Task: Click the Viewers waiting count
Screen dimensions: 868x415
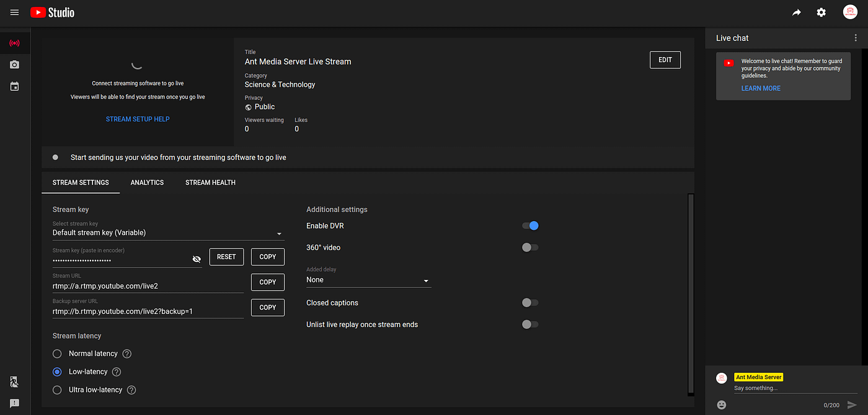Action: [247, 129]
